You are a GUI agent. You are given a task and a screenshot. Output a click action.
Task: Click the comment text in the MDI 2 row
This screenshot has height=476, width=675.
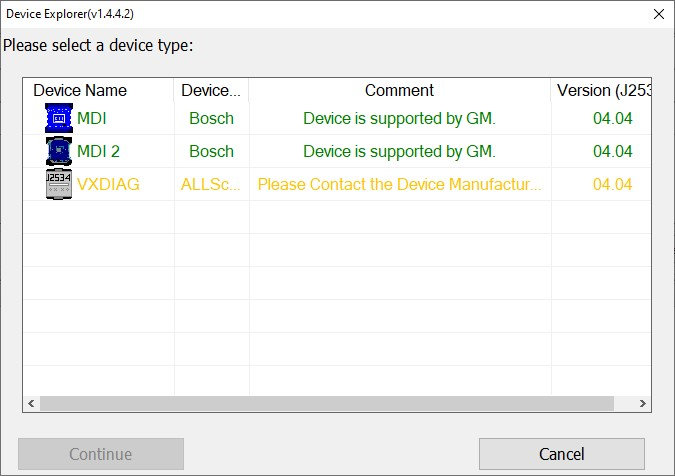pyautogui.click(x=399, y=152)
